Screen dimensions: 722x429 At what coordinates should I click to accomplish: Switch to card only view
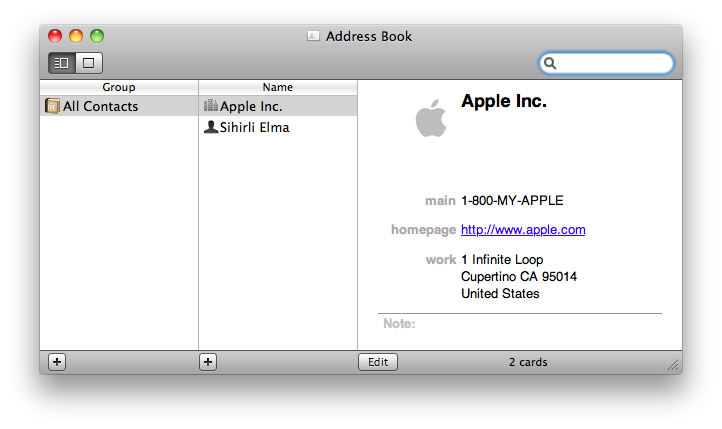click(89, 63)
